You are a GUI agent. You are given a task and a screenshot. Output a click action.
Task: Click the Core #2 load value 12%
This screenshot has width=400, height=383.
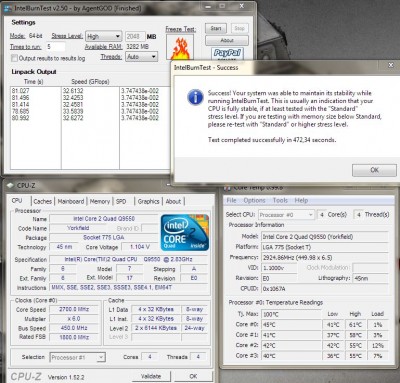(x=378, y=346)
